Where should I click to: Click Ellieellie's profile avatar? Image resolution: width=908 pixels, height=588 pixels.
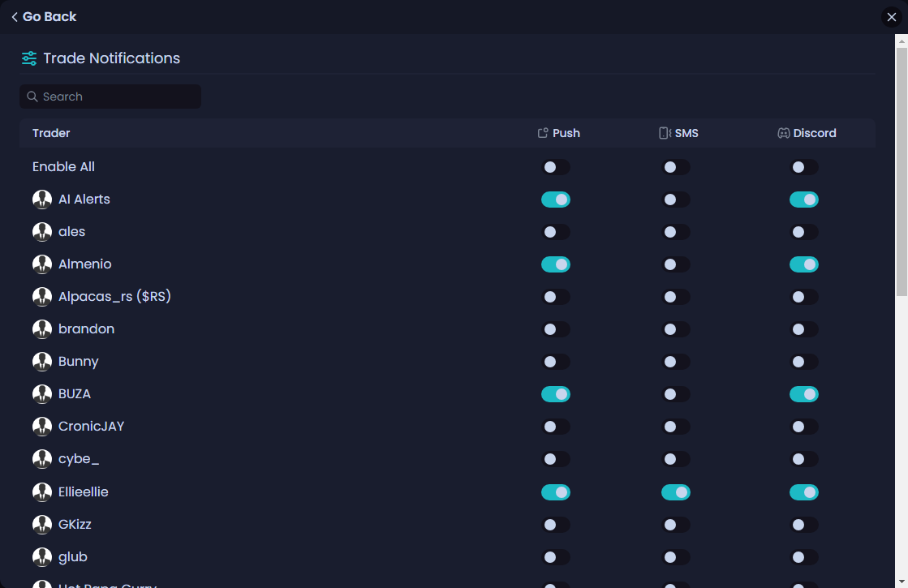pos(42,492)
